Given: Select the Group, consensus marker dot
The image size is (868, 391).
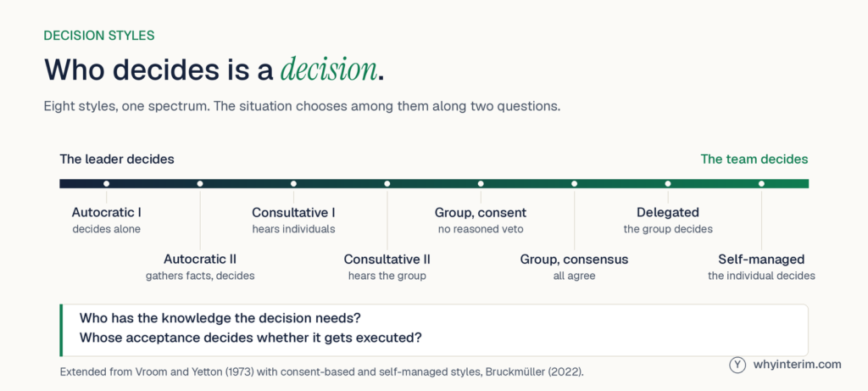Looking at the screenshot, I should point(574,183).
